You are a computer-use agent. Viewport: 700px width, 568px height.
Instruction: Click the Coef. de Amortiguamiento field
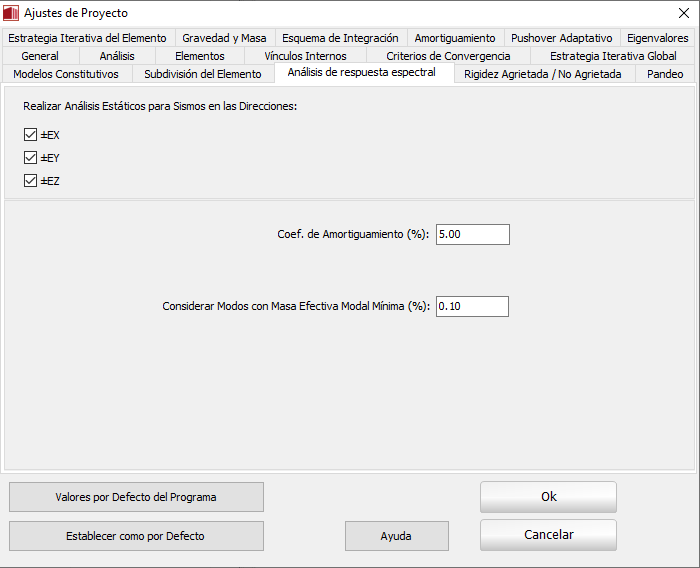pos(473,234)
